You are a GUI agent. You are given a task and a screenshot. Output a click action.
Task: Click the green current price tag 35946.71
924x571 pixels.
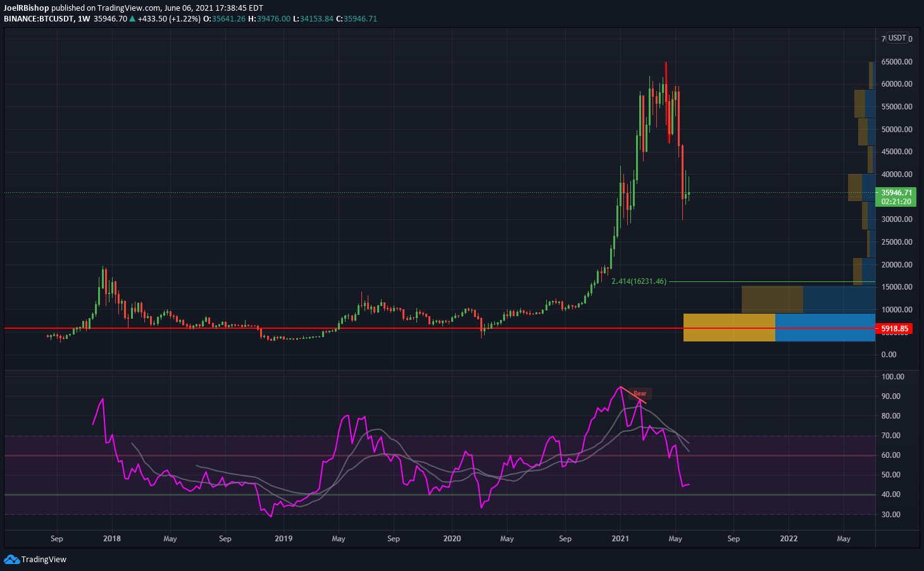pos(896,193)
